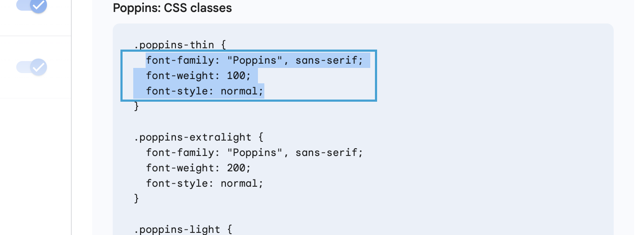The image size is (644, 235).
Task: Click font-family property in .poppins-extralight block
Action: 180,153
